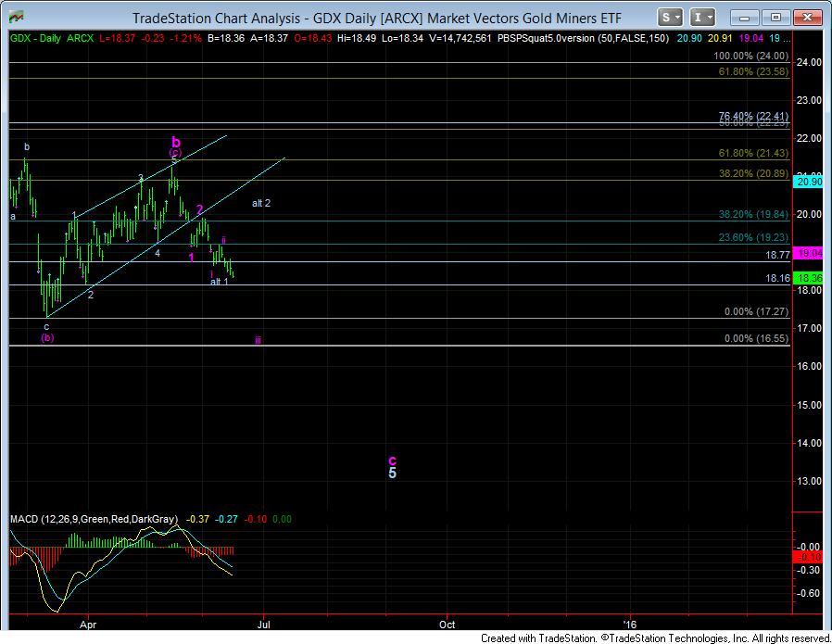Viewport: 832px width, 644px height.
Task: Click the purple 'iii' wave label
Action: [x=258, y=340]
